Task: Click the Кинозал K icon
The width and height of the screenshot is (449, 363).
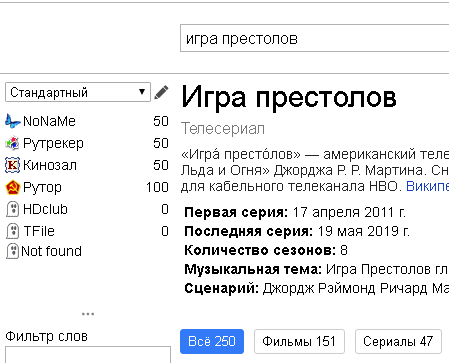Action: [x=13, y=165]
